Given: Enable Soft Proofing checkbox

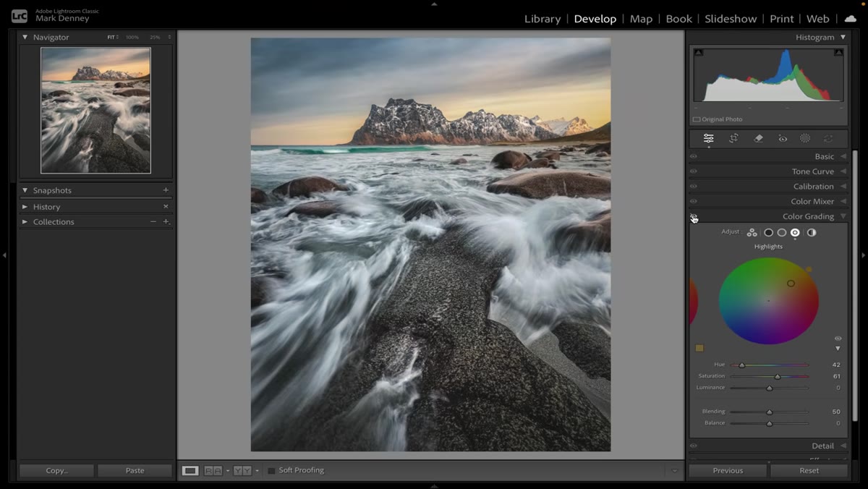Looking at the screenshot, I should pos(271,470).
